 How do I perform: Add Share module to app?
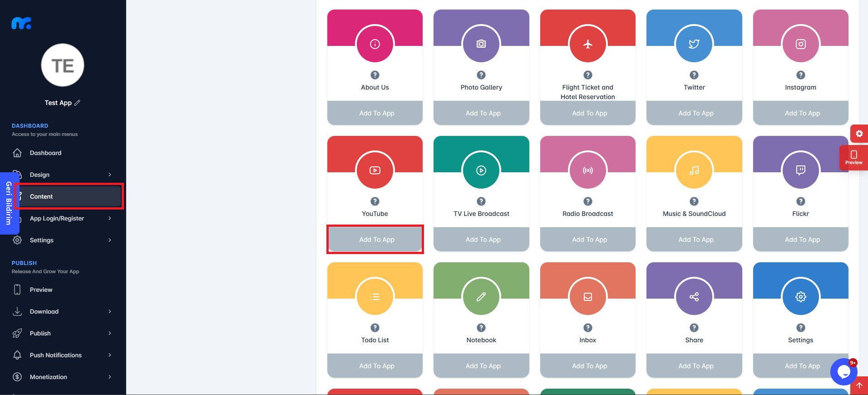click(694, 366)
